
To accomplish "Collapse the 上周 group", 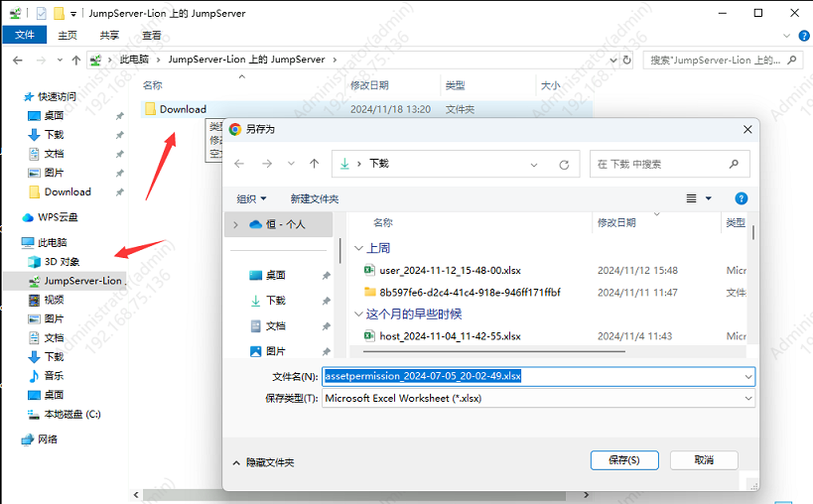I will (358, 248).
